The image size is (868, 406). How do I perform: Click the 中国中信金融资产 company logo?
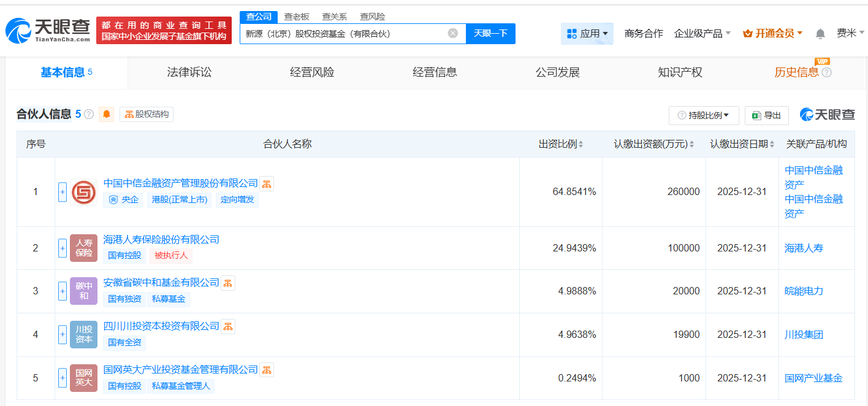tap(84, 192)
